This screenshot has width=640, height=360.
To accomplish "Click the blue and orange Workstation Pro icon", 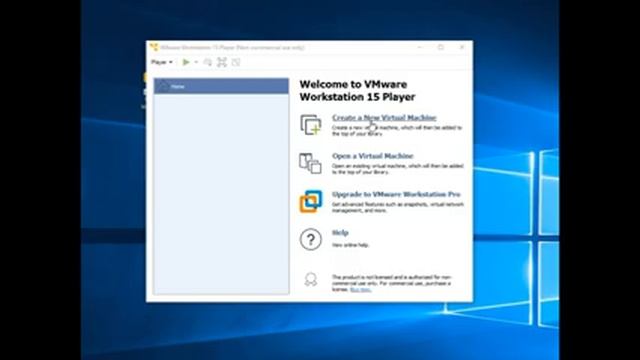I will pos(311,201).
